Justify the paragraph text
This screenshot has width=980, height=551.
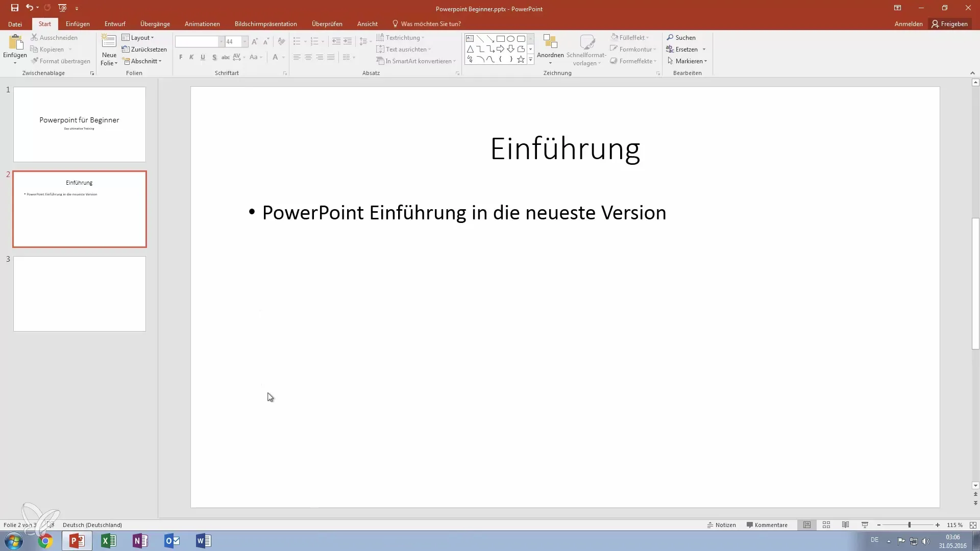click(x=331, y=57)
